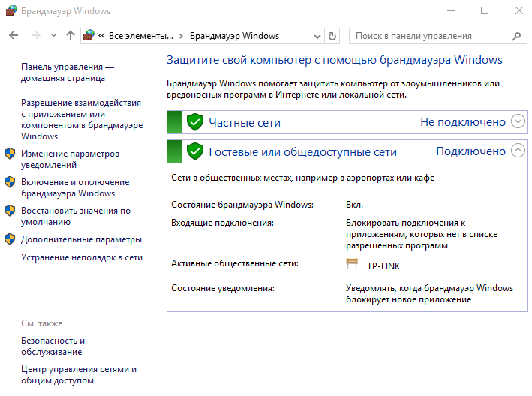
Task: Click the «Частные сети» heading
Action: (245, 123)
